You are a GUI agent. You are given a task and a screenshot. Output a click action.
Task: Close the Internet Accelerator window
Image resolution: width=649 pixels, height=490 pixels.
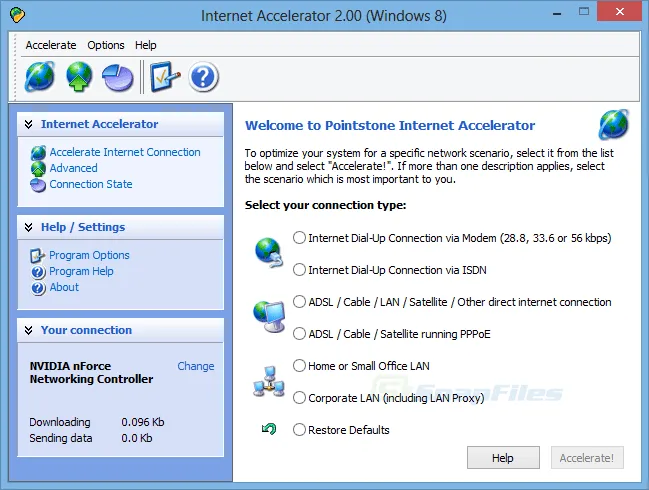tap(619, 12)
